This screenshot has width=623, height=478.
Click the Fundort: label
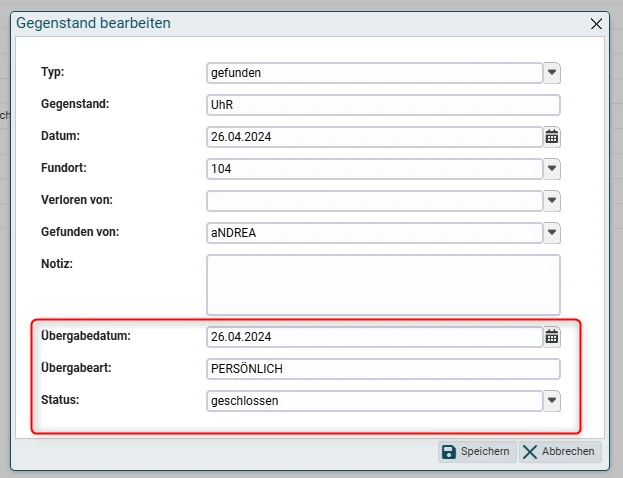64,168
